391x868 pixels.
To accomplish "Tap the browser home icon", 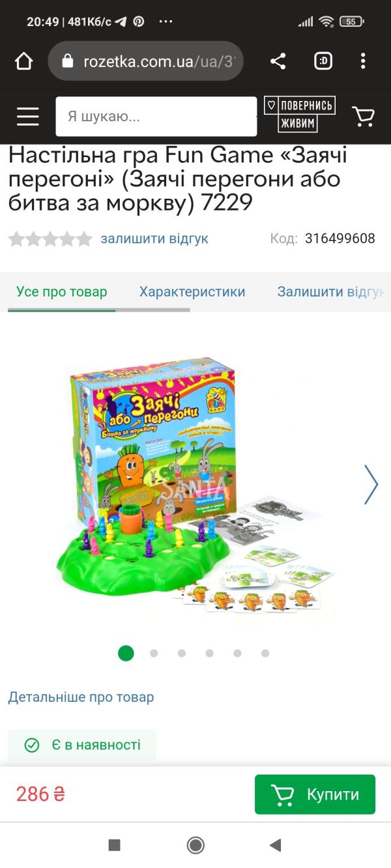I will 23,62.
